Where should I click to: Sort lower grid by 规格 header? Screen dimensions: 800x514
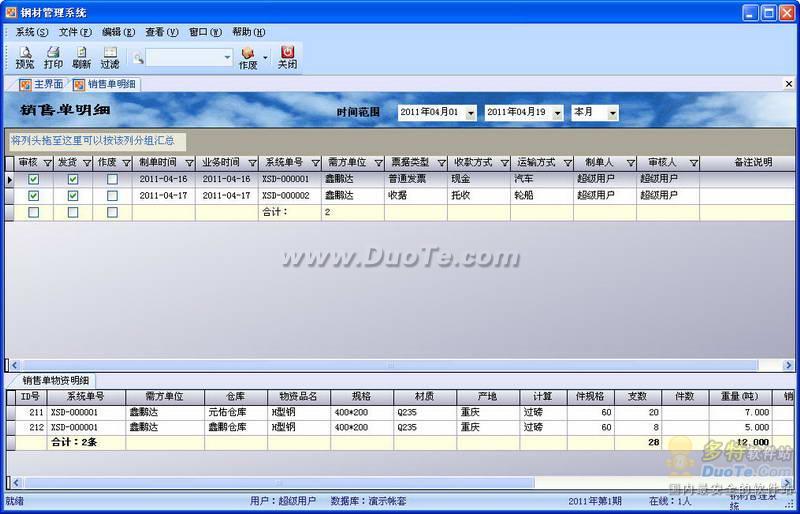pyautogui.click(x=362, y=397)
